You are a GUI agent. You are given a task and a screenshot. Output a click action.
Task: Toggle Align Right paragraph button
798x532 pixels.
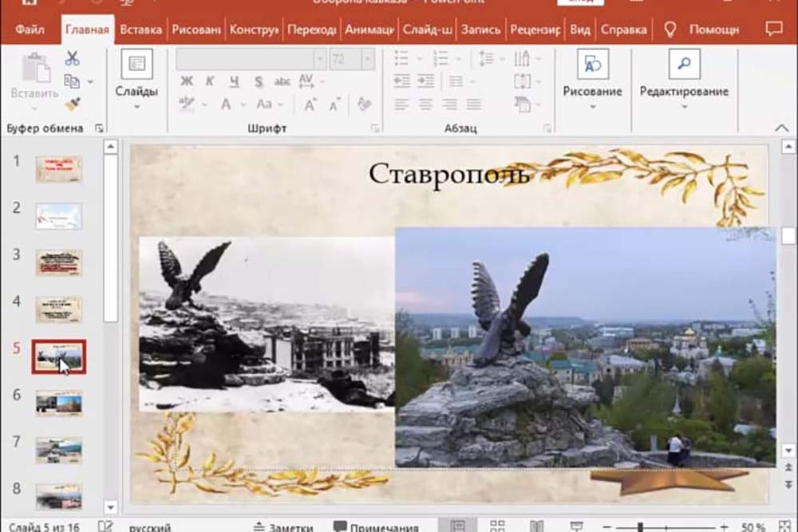tap(449, 104)
